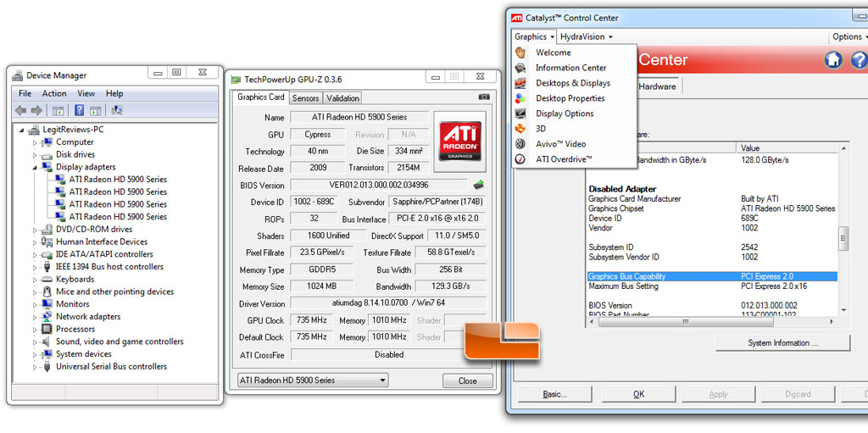This screenshot has height=433, width=868.
Task: Click the Close button in GPU-Z
Action: pyautogui.click(x=468, y=380)
